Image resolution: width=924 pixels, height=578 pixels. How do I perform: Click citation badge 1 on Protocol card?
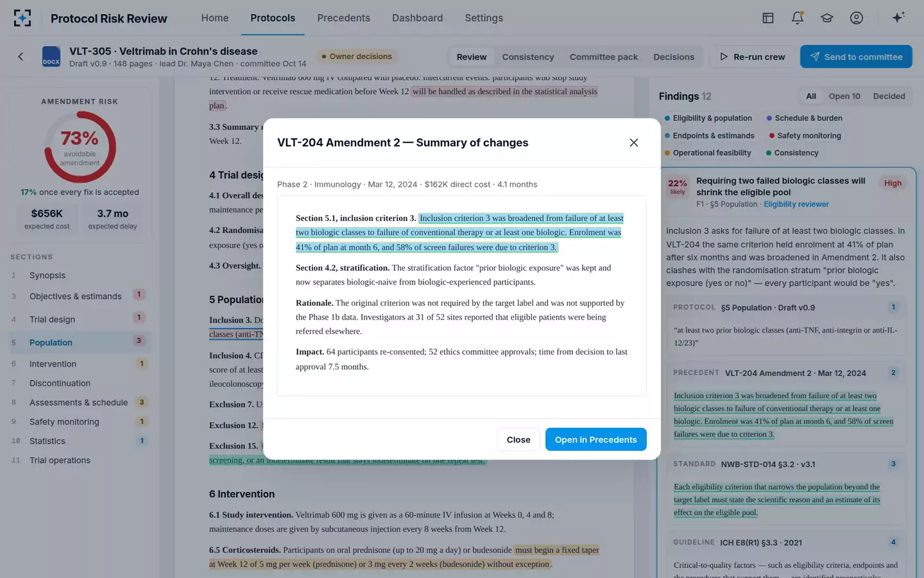click(x=893, y=307)
